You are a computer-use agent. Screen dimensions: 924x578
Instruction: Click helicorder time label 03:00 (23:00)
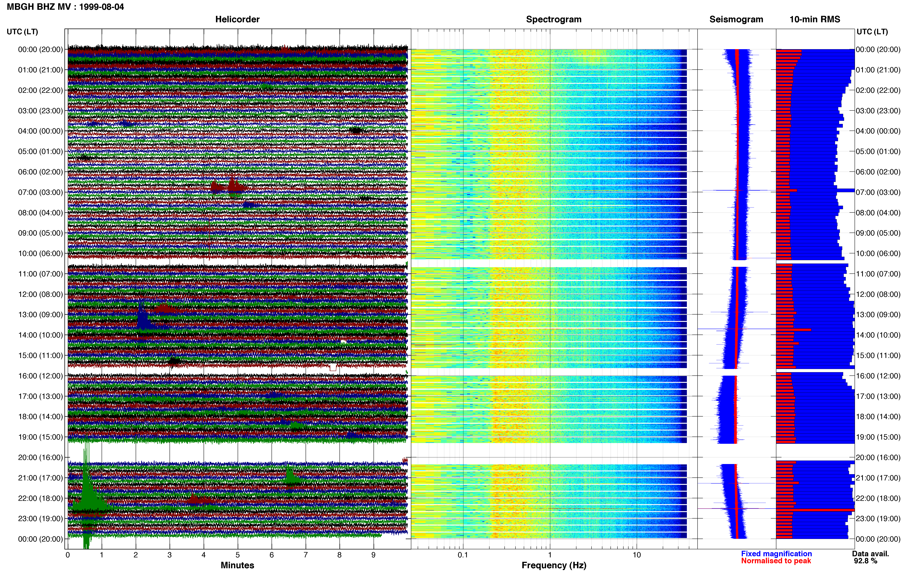pos(41,110)
